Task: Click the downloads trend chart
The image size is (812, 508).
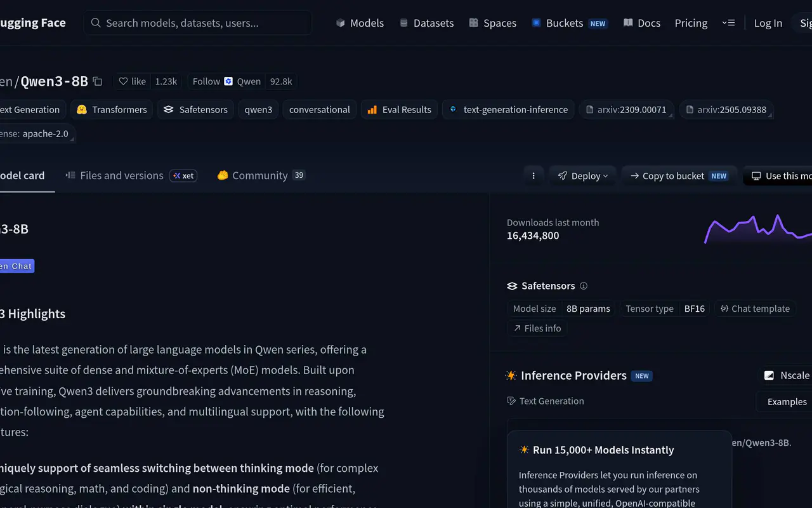Action: click(757, 229)
